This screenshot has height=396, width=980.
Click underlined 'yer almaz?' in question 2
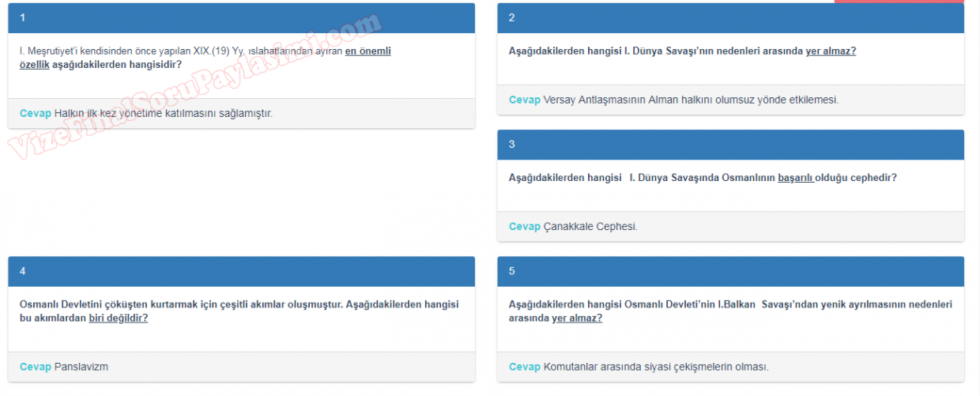(831, 51)
